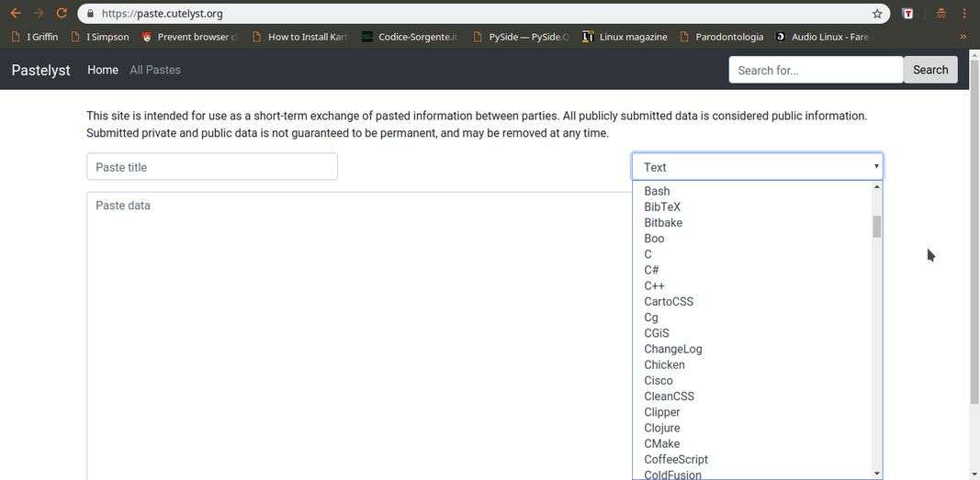The width and height of the screenshot is (980, 480).
Task: Click the browser back arrow
Action: [x=15, y=14]
